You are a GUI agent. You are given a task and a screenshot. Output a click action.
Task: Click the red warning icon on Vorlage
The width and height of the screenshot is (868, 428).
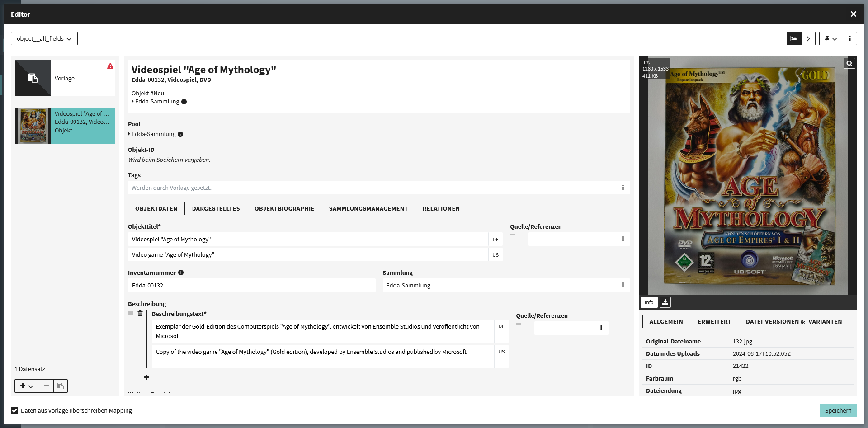(110, 66)
